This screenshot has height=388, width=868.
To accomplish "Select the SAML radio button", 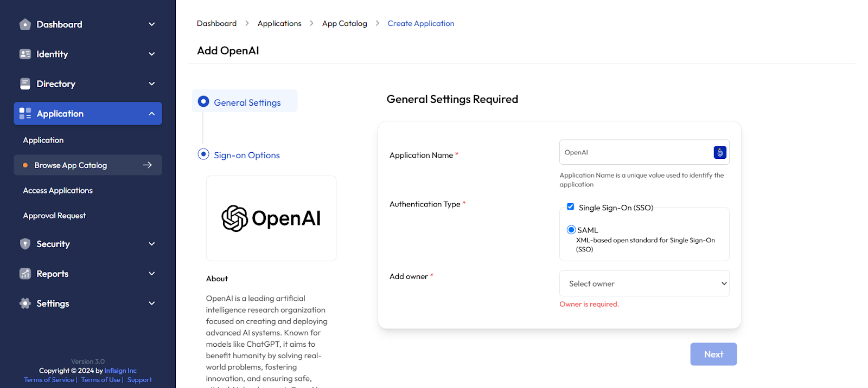I will tap(571, 230).
